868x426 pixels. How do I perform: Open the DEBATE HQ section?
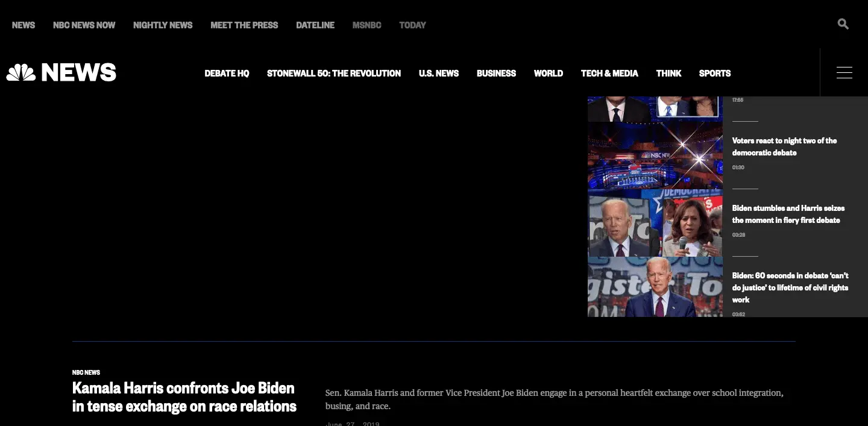pos(227,73)
